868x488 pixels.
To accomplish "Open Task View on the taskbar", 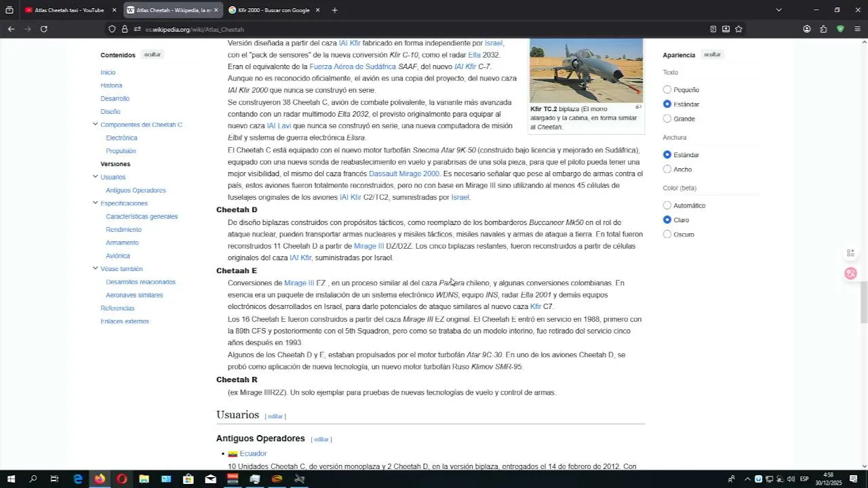I will (x=55, y=479).
